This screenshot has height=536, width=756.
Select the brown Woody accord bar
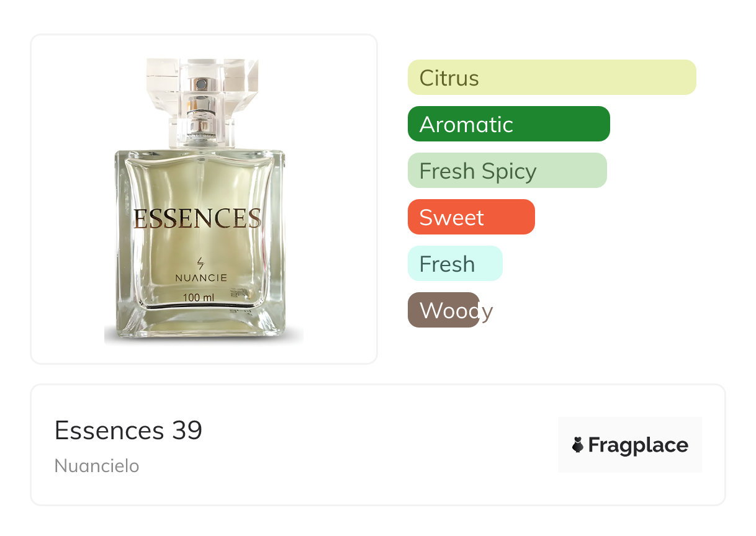pyautogui.click(x=443, y=310)
